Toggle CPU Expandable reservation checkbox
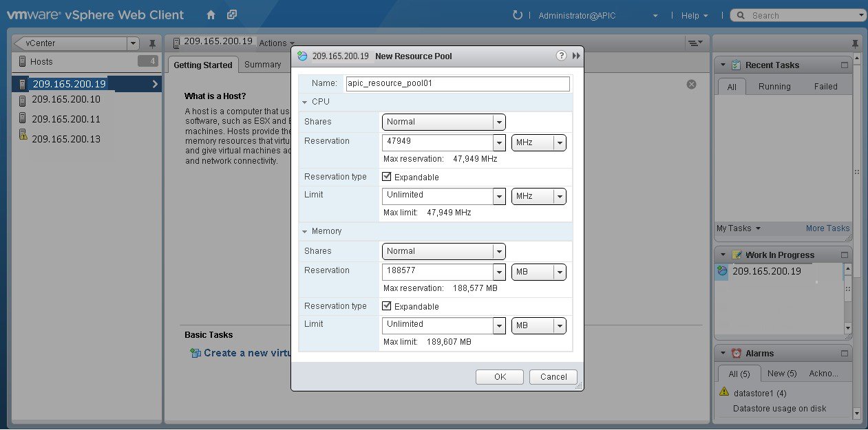This screenshot has height=430, width=868. coord(387,177)
